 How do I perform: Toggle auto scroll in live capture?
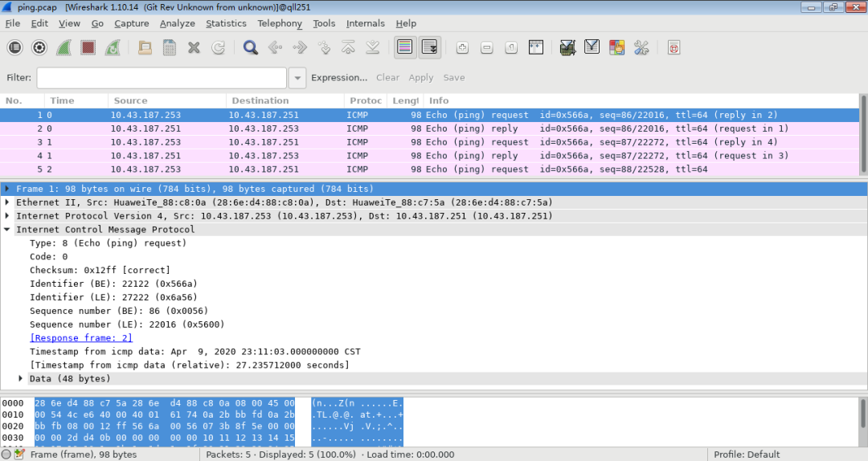(x=429, y=47)
